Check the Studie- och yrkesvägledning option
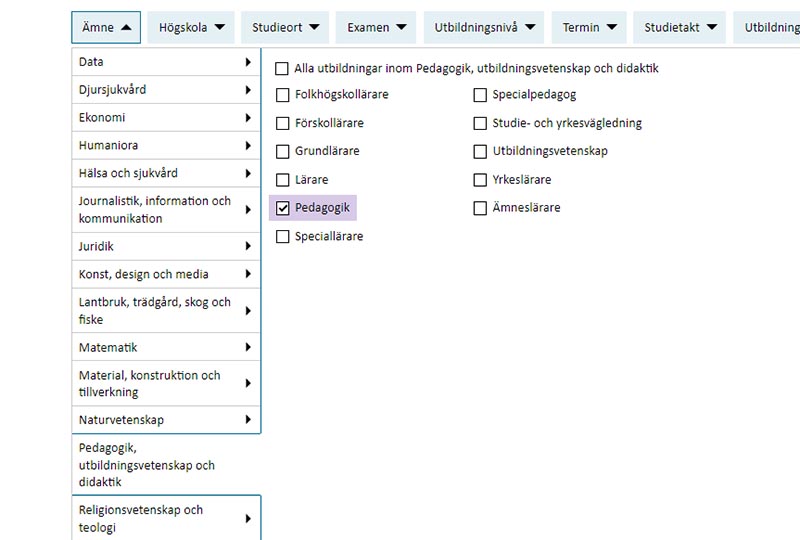800x540 pixels. 481,123
